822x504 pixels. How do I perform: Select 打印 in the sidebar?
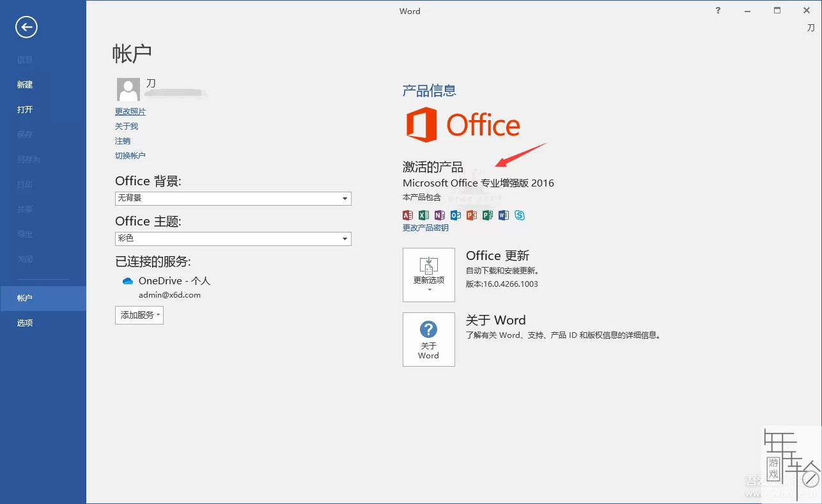pos(43,184)
